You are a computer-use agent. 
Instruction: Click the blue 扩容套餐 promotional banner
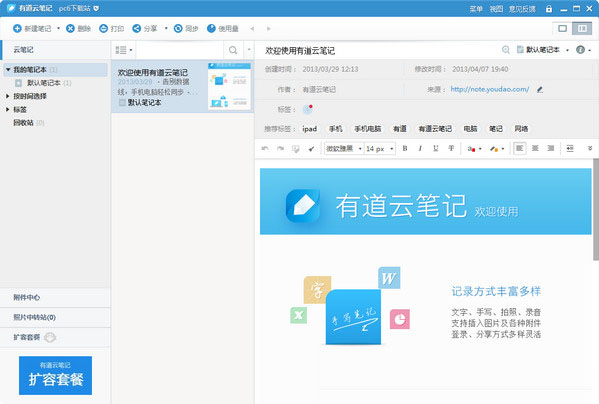click(x=55, y=375)
